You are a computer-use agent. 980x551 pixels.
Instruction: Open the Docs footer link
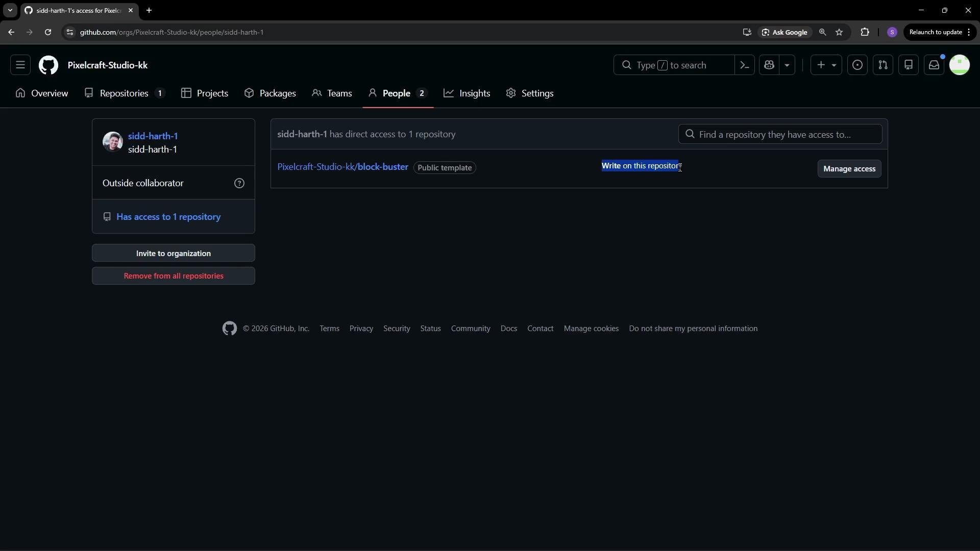509,329
